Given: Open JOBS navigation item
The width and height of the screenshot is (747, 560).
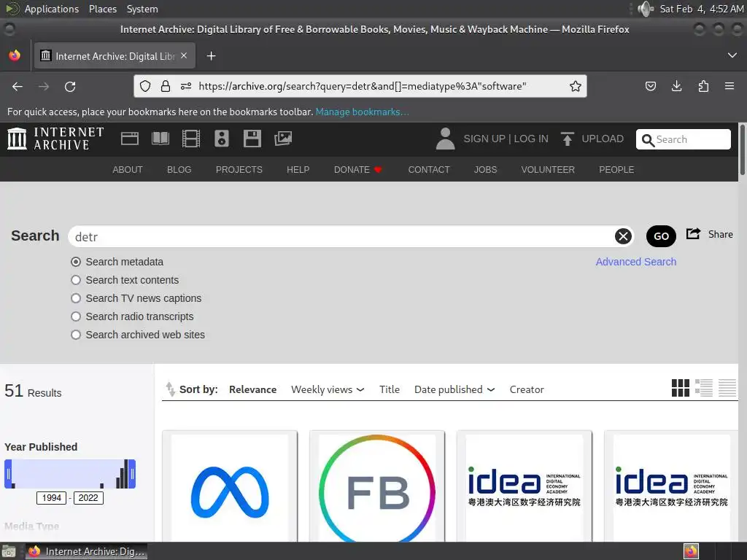Looking at the screenshot, I should click(x=485, y=169).
